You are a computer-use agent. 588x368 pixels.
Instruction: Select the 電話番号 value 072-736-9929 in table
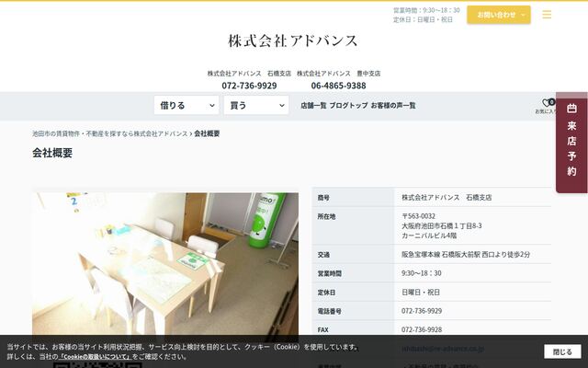pos(422,311)
